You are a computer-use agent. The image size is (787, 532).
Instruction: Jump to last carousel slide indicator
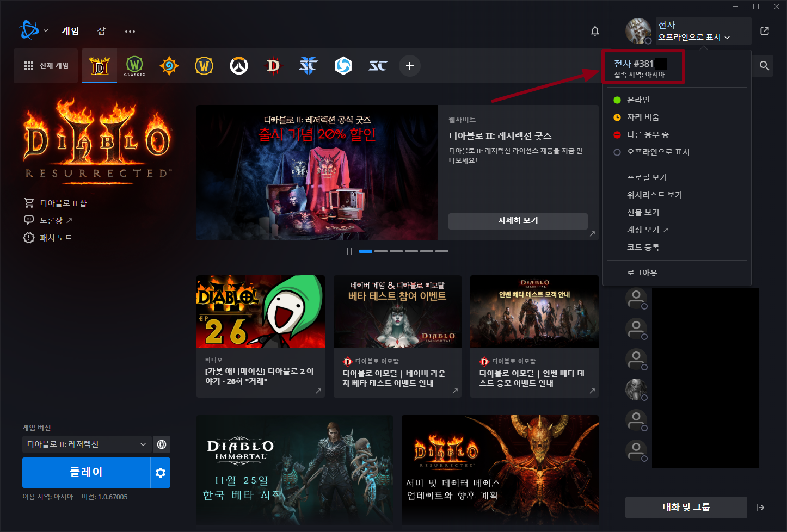coord(442,251)
